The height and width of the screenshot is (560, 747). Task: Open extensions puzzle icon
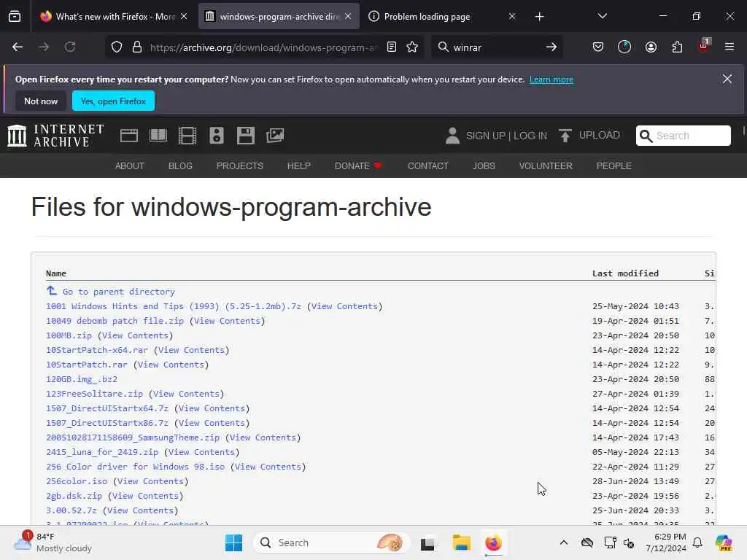(677, 47)
